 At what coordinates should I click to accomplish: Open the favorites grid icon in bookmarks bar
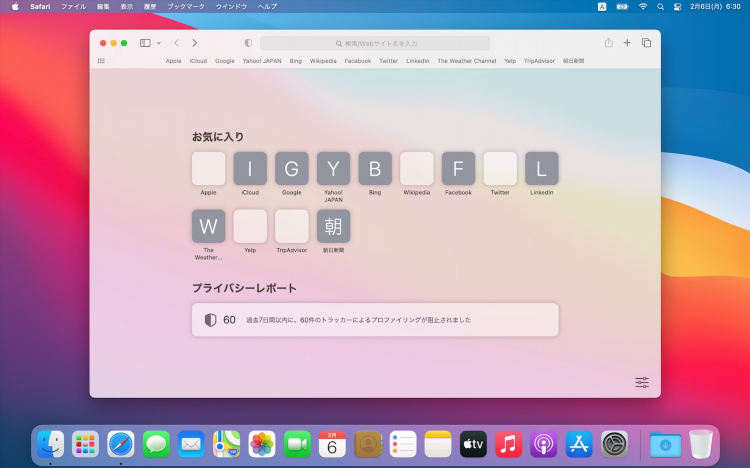(101, 61)
